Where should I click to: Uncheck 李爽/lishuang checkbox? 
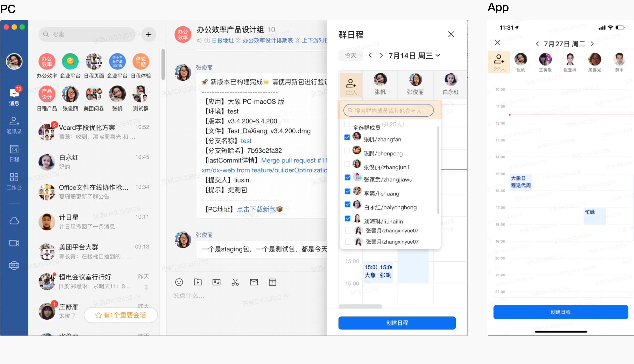click(347, 191)
